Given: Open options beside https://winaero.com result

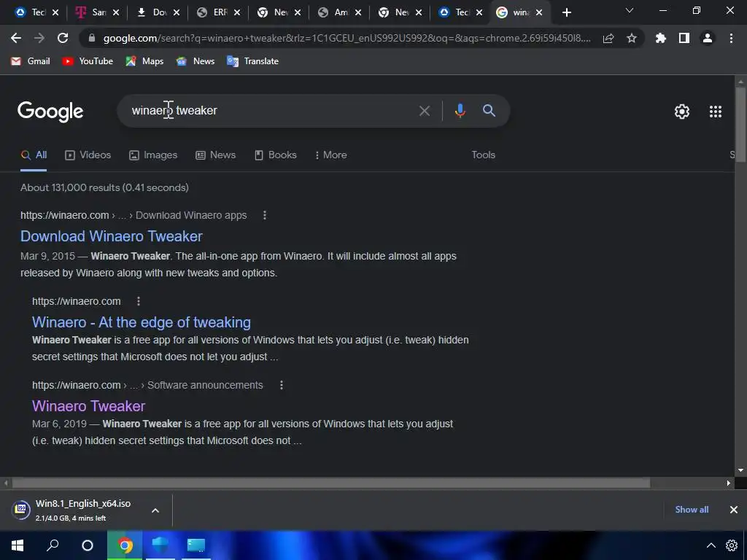Looking at the screenshot, I should click(138, 301).
